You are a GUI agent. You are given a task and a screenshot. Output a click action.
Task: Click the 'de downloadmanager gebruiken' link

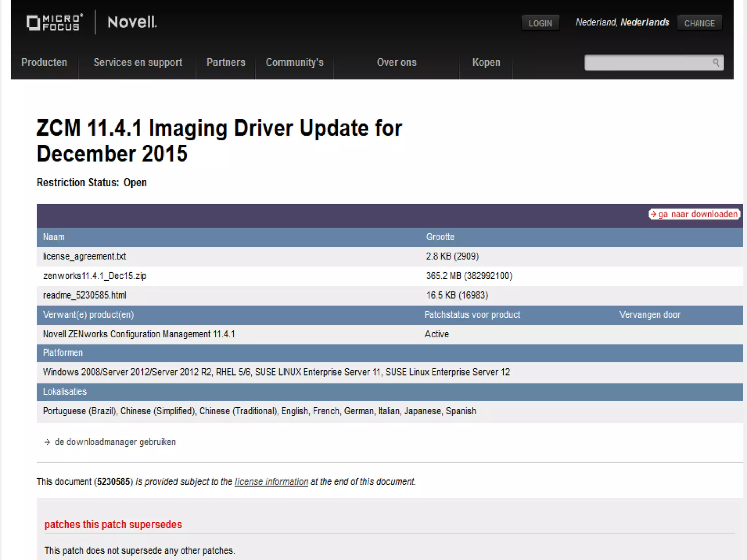point(115,442)
